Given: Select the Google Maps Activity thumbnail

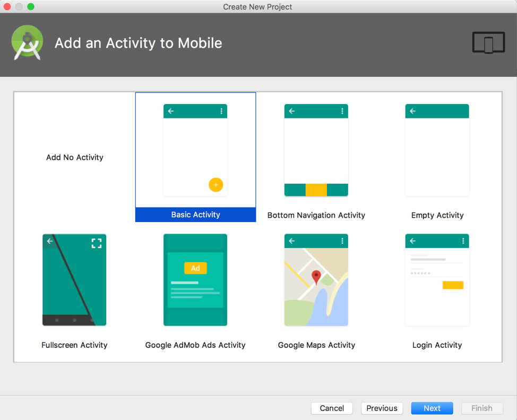Looking at the screenshot, I should 316,280.
